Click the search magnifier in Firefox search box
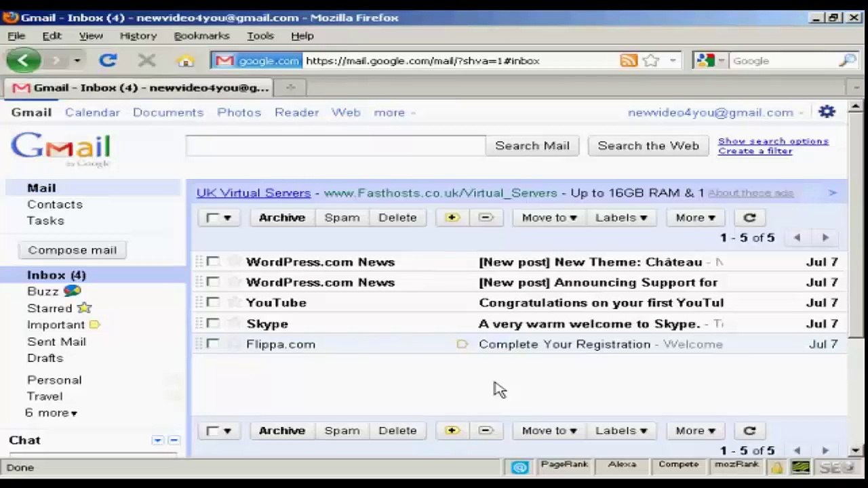The height and width of the screenshot is (488, 868). (x=848, y=60)
